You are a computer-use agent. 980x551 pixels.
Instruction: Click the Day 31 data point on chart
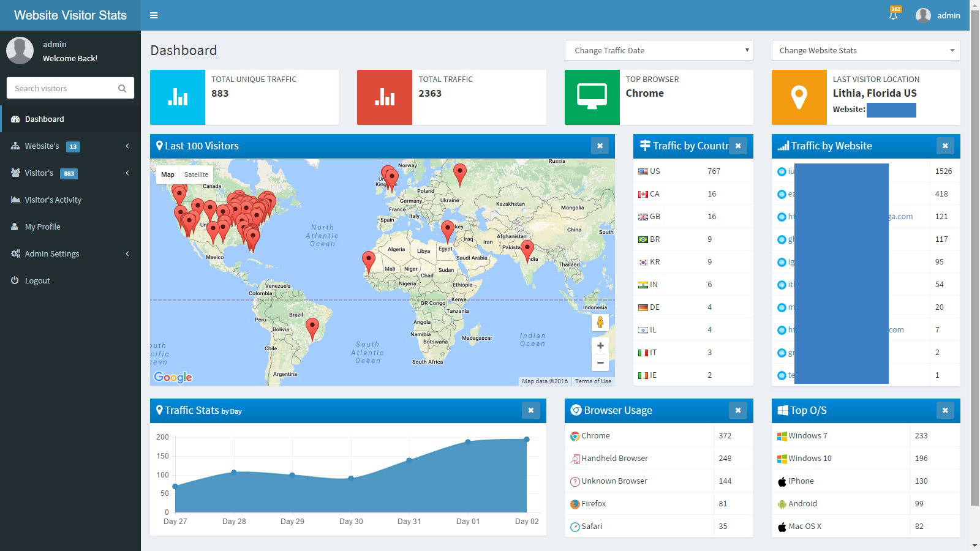click(x=409, y=460)
